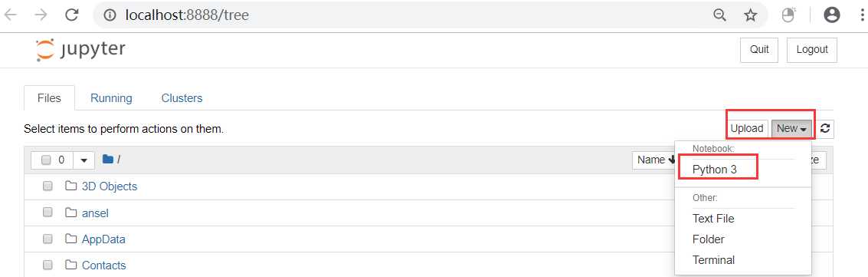Check the box next to ansel
868x277 pixels.
47,213
